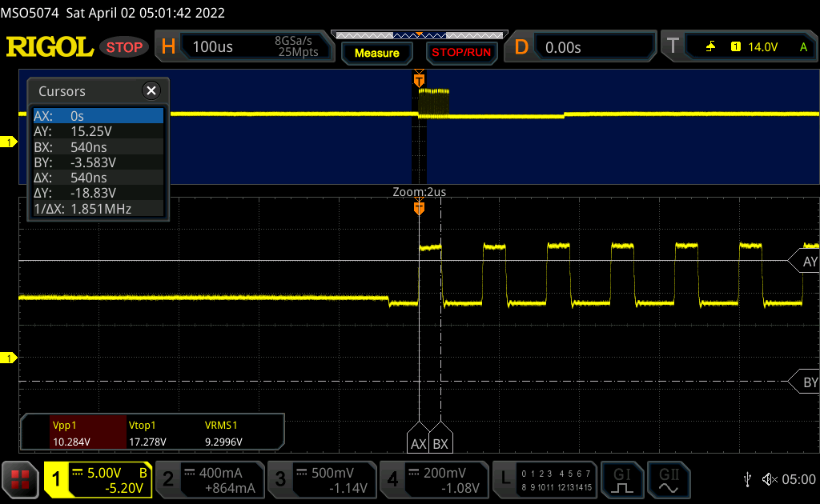Image resolution: width=820 pixels, height=504 pixels.
Task: Click the Cursors panel title
Action: click(x=62, y=91)
